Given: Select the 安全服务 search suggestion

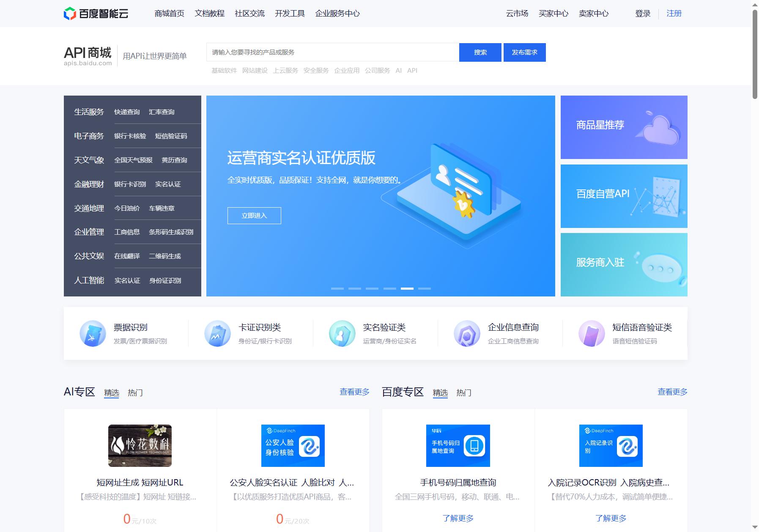Looking at the screenshot, I should click(x=316, y=71).
